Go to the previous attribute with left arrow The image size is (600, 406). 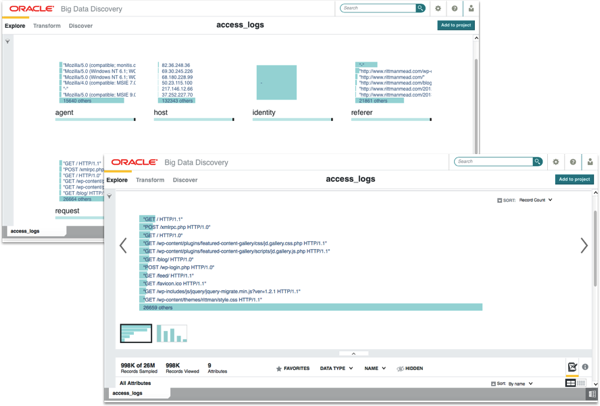(123, 246)
